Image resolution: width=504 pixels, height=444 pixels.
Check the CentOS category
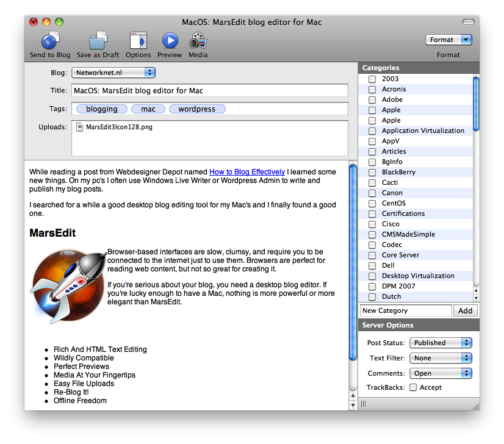372,203
